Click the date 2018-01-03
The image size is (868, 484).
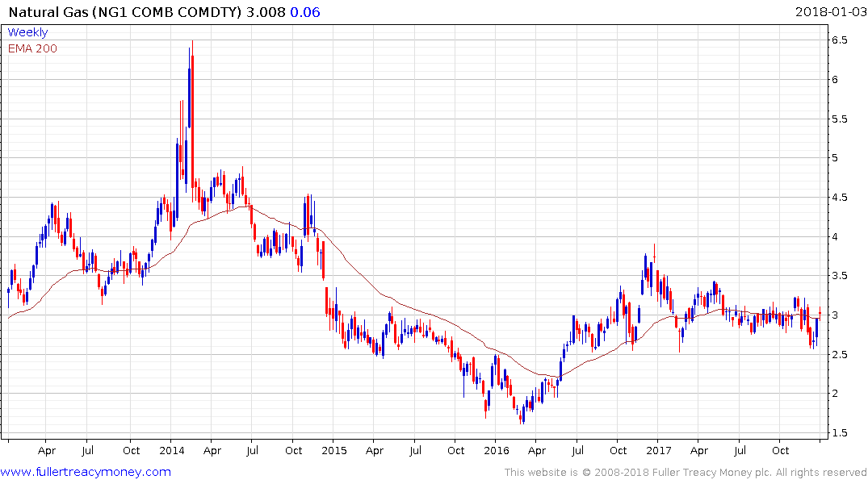pos(830,11)
